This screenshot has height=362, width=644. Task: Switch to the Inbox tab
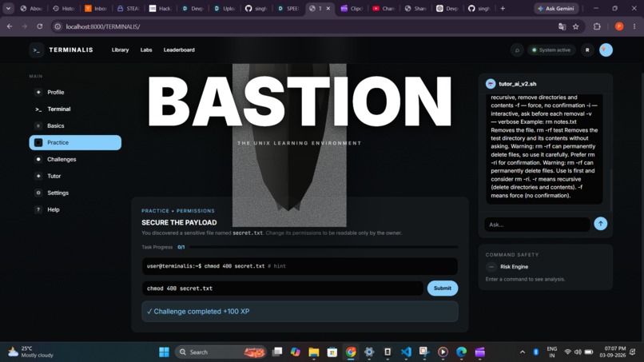(96, 8)
